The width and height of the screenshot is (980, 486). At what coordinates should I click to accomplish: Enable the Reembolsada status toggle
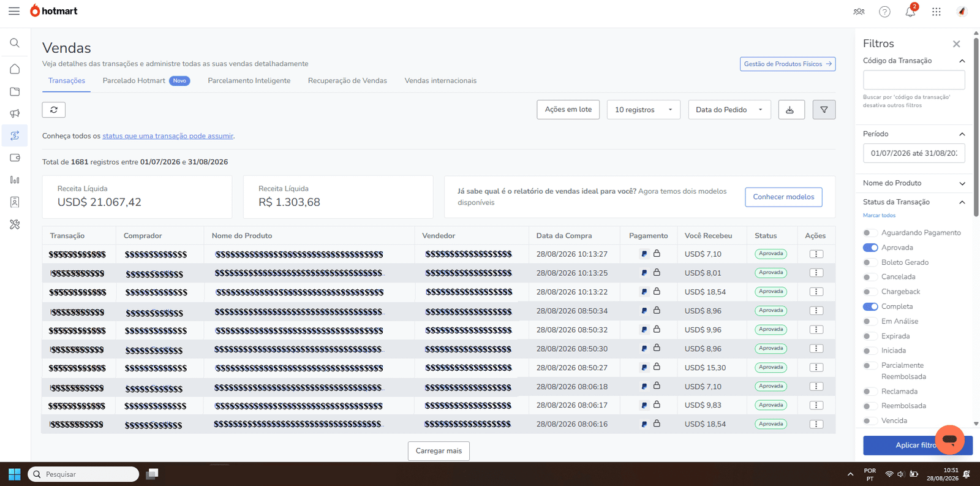[870, 406]
